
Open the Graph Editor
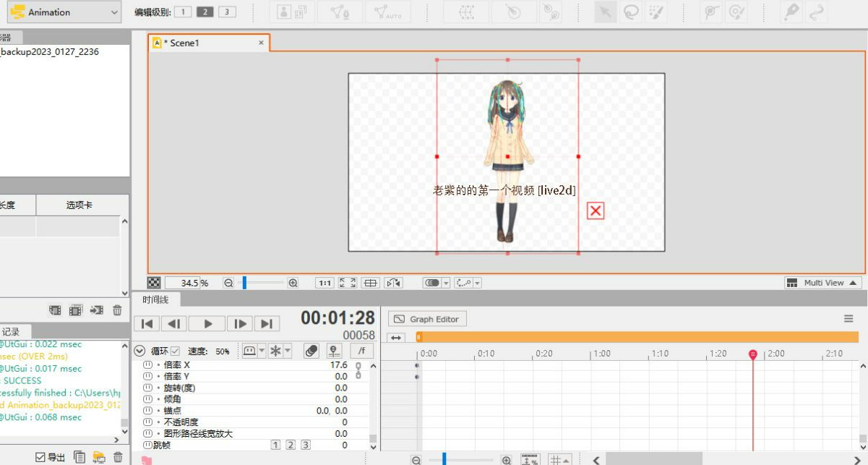click(428, 319)
